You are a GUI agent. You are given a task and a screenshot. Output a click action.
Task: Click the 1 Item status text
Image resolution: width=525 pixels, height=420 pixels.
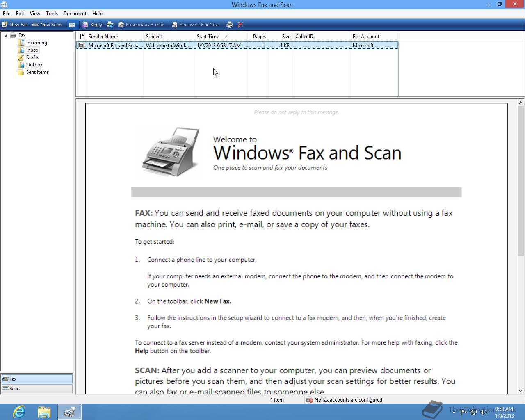(x=277, y=400)
